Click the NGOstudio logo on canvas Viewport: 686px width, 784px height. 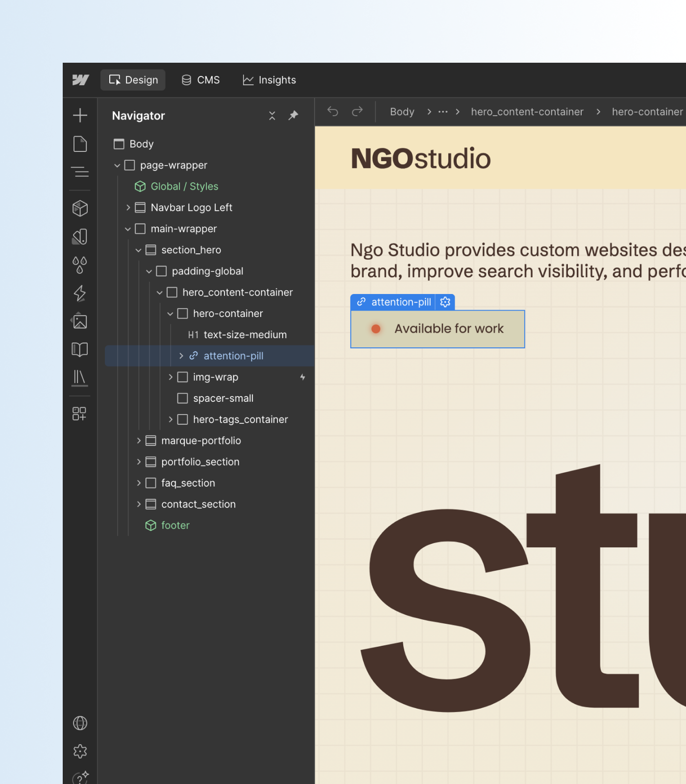tap(420, 158)
